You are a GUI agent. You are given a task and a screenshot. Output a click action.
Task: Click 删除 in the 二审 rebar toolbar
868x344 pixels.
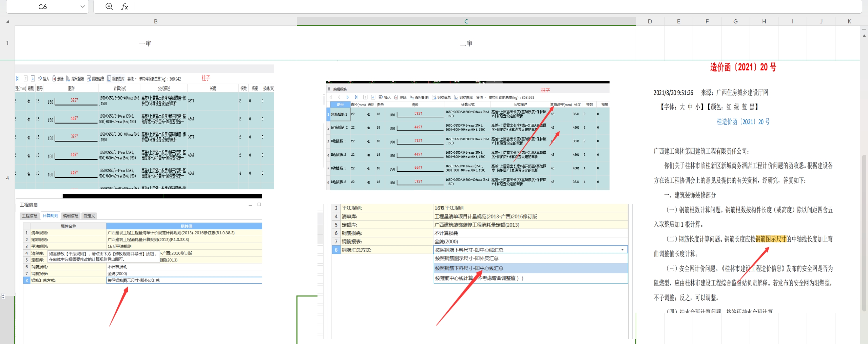tap(400, 97)
